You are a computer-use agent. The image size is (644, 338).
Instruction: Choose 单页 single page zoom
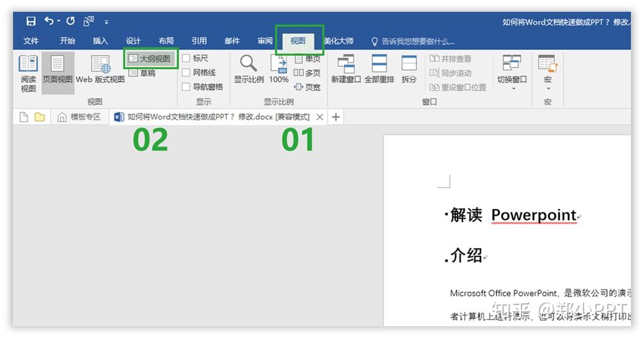(x=307, y=59)
